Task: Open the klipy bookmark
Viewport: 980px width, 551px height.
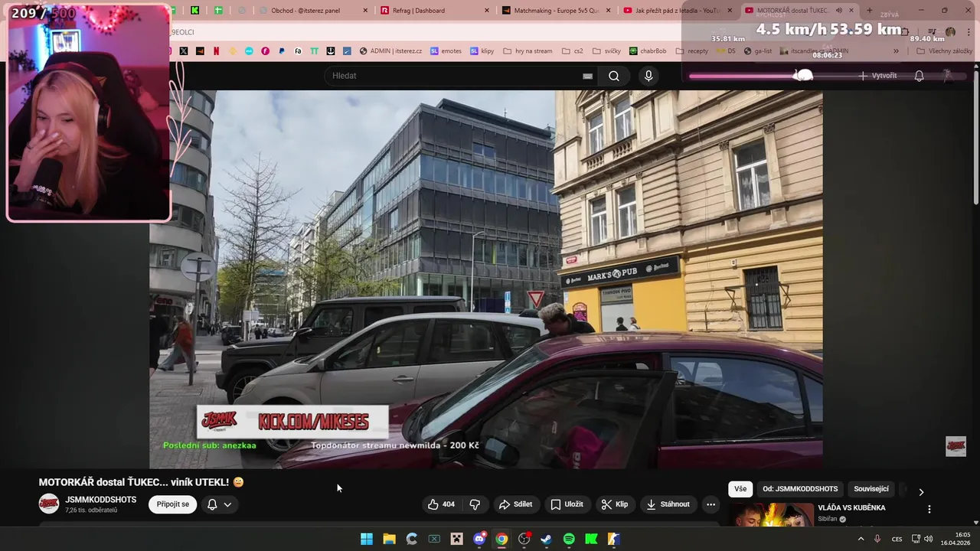Action: (482, 51)
